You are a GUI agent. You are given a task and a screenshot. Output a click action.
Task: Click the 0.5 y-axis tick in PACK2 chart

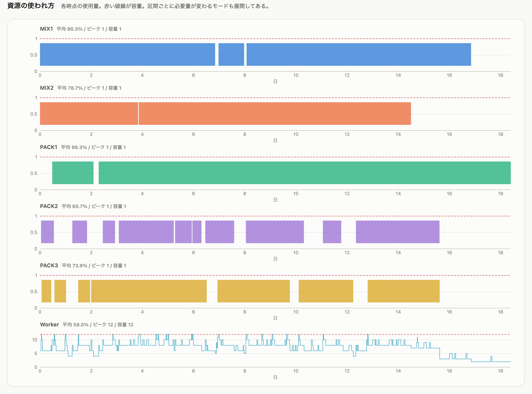34,232
